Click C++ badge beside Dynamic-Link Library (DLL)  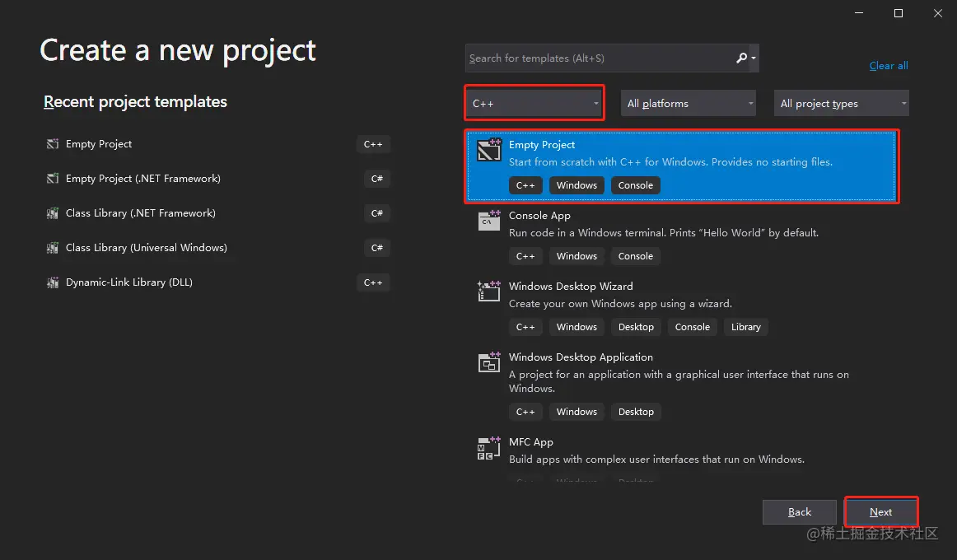[x=373, y=282]
